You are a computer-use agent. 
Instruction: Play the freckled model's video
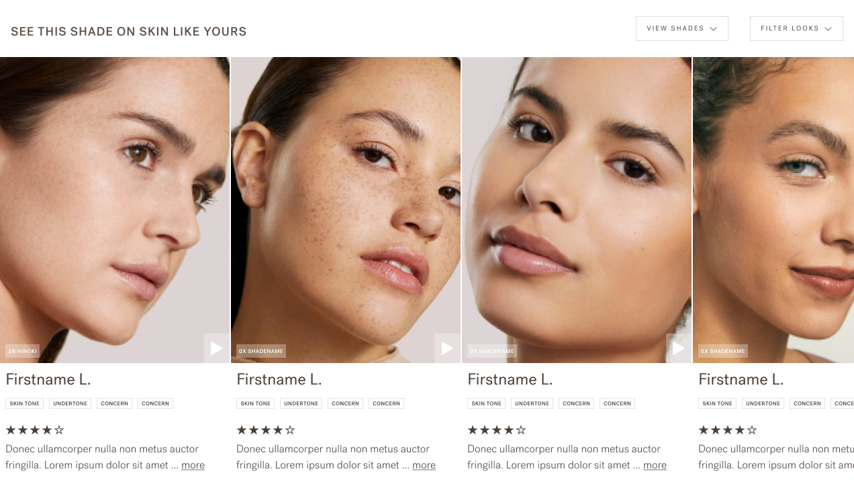click(x=448, y=348)
